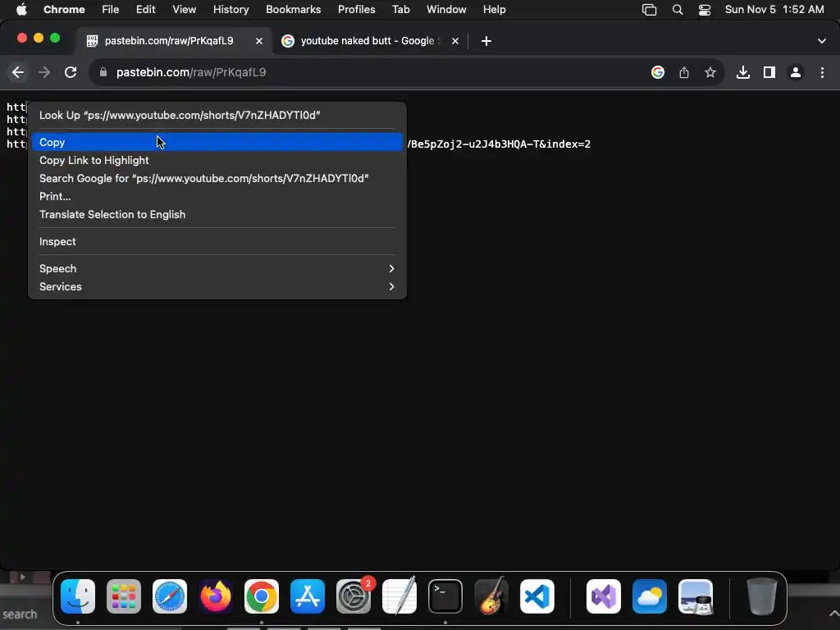
Task: Open TextEdit from the Dock
Action: [399, 596]
